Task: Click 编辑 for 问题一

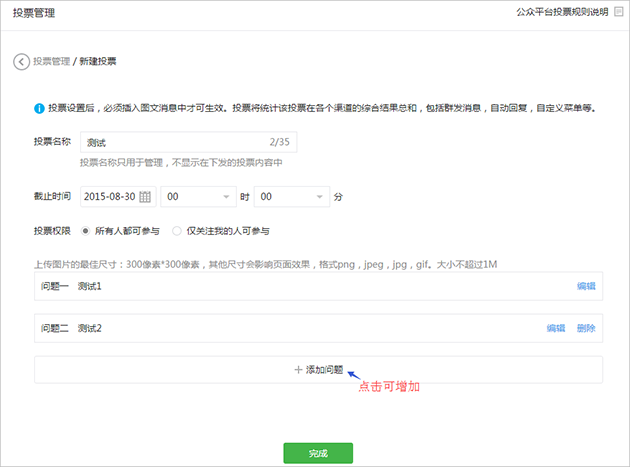Action: pyautogui.click(x=586, y=286)
